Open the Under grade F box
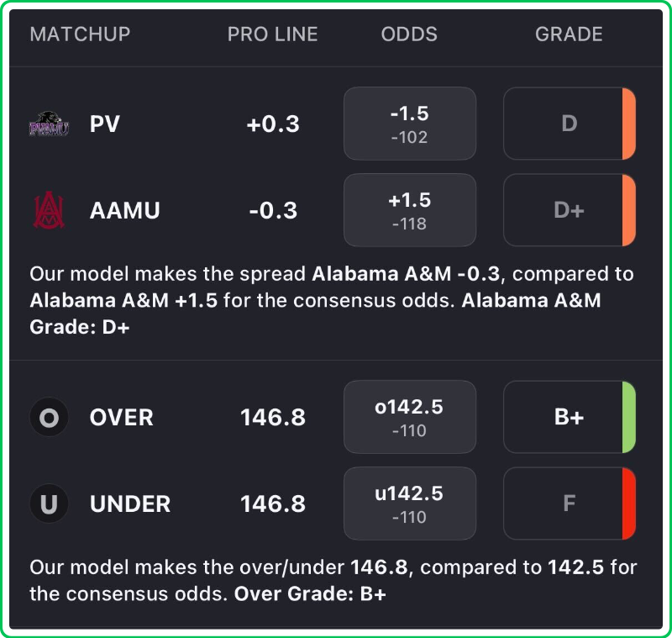 tap(569, 504)
